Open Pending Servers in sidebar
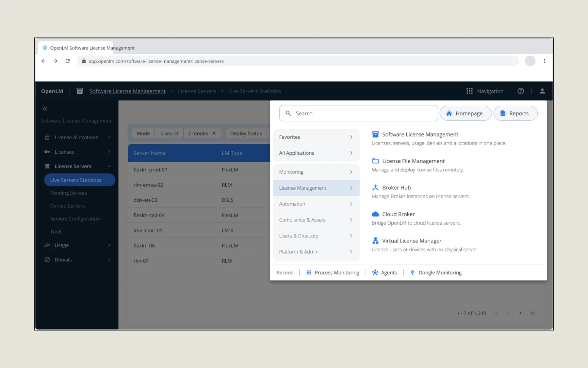 [69, 193]
